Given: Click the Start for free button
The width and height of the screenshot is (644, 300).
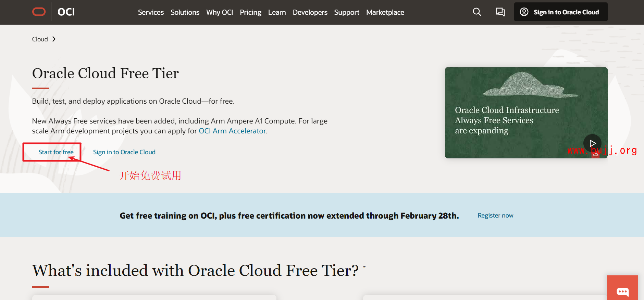Looking at the screenshot, I should pyautogui.click(x=56, y=152).
